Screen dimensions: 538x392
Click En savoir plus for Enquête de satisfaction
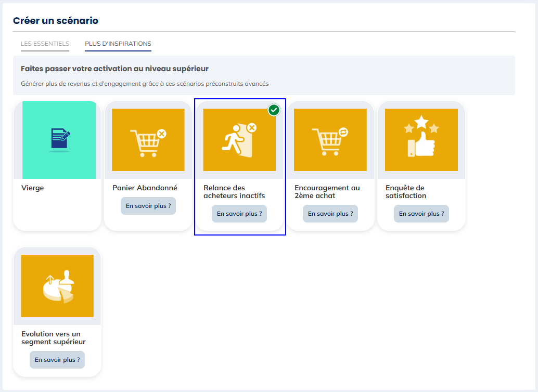(x=421, y=214)
